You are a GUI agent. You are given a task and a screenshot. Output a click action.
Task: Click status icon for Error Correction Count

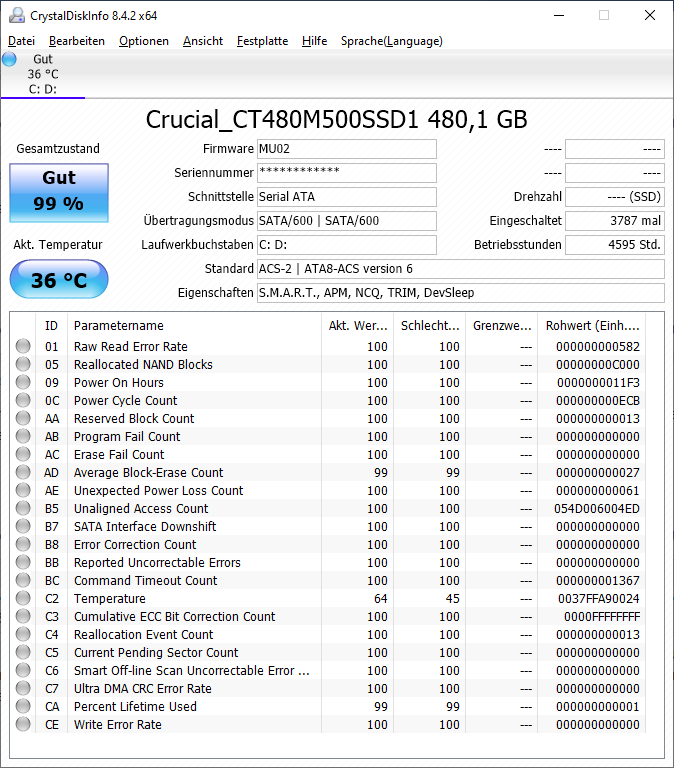tap(23, 545)
